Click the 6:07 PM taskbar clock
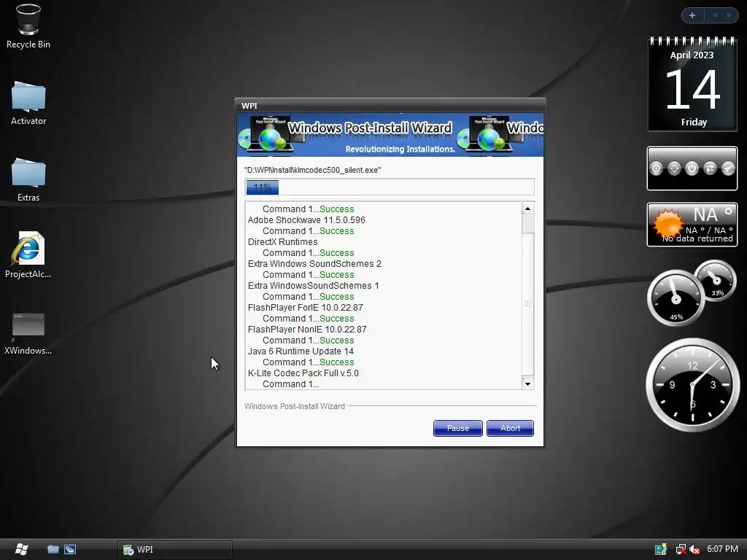 tap(722, 549)
